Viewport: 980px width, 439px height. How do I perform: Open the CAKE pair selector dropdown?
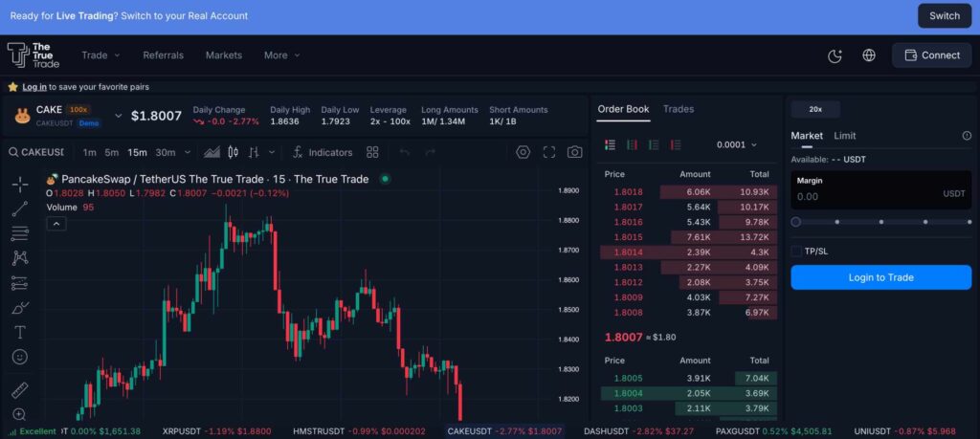(x=119, y=116)
